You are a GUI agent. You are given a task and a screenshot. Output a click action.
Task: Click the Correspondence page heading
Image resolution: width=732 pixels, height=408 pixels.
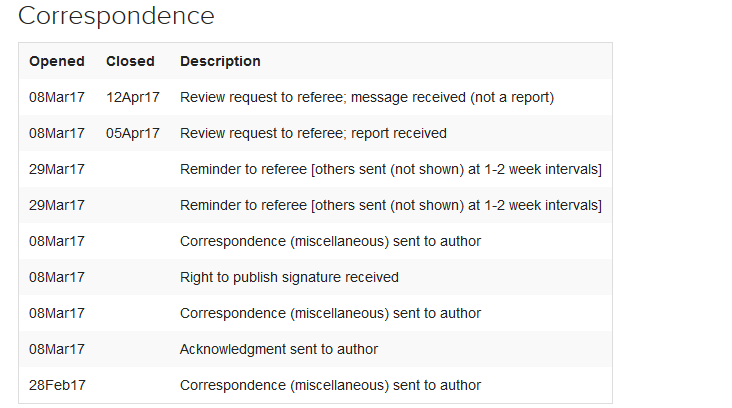point(116,16)
